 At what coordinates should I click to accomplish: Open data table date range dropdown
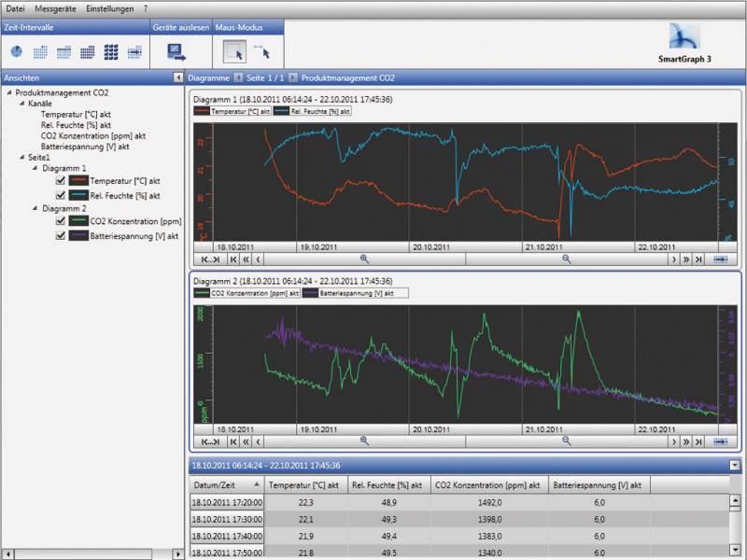(735, 465)
